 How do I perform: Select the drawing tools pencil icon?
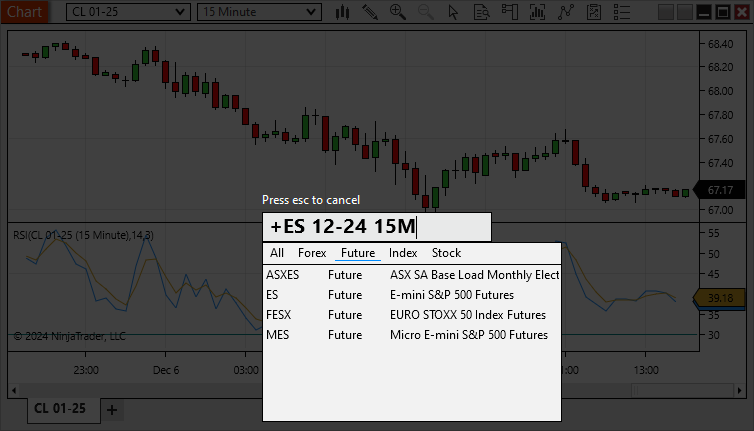click(x=370, y=12)
